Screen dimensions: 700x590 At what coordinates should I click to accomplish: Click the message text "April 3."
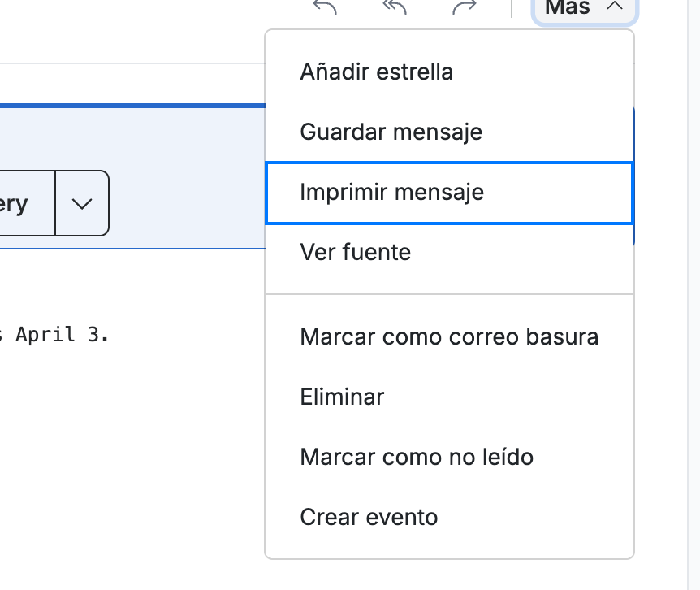62,335
